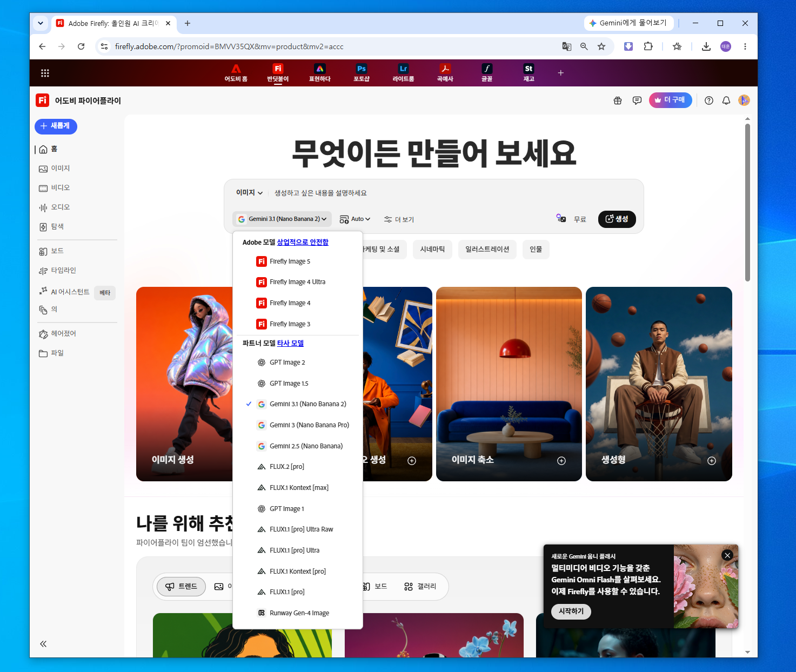The image size is (796, 672).
Task: Collapse the Gemini 3.1 (Nano Banana 2) model dropdown
Action: coord(282,219)
